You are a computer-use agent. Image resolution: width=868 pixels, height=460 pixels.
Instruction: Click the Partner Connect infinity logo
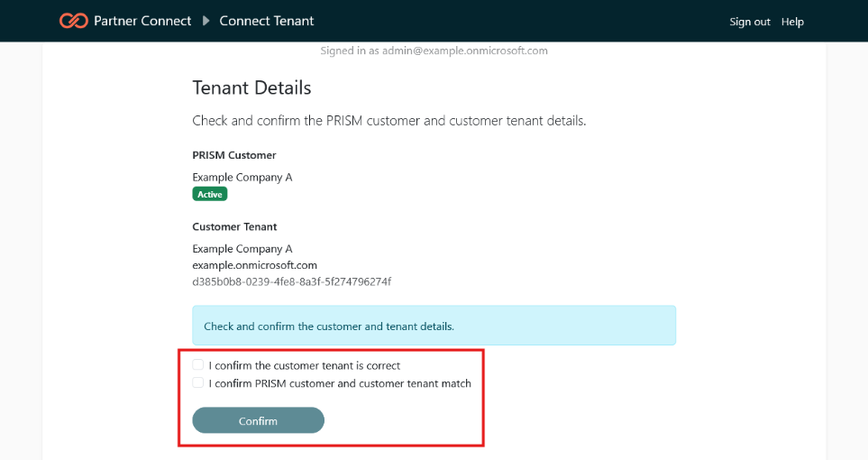point(74,21)
